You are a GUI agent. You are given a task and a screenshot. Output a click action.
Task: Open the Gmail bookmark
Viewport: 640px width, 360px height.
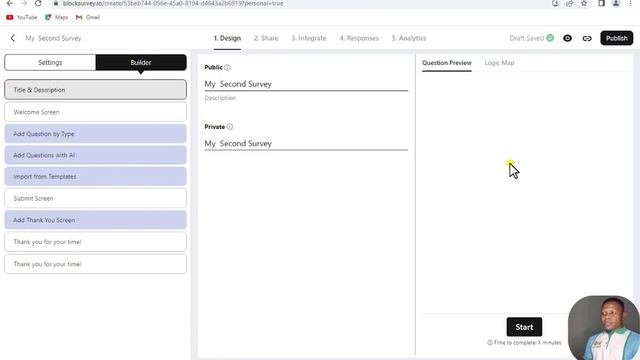[x=88, y=17]
